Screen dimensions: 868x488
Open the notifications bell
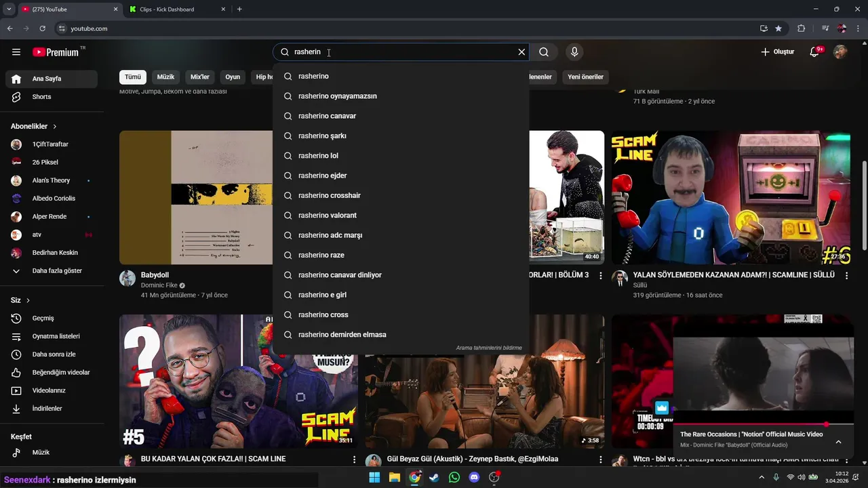click(814, 52)
